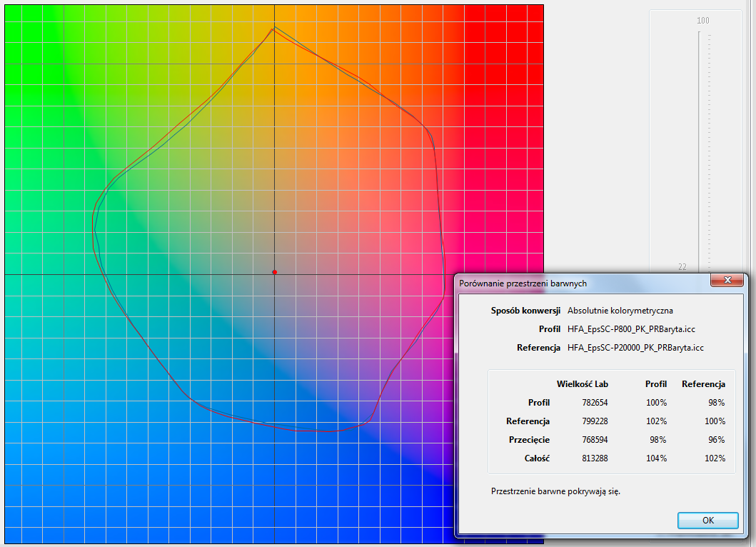
Task: Click the Sposób konwersji label
Action: (525, 311)
